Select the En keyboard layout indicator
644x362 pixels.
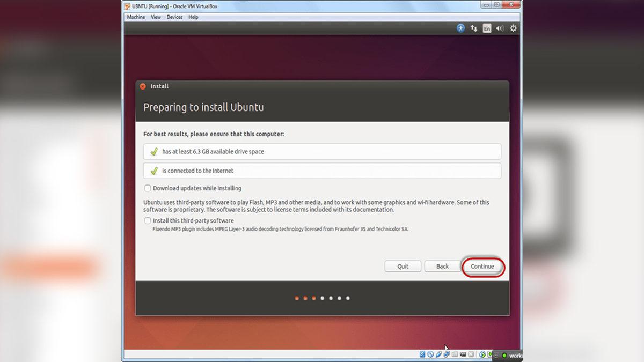[x=486, y=28]
